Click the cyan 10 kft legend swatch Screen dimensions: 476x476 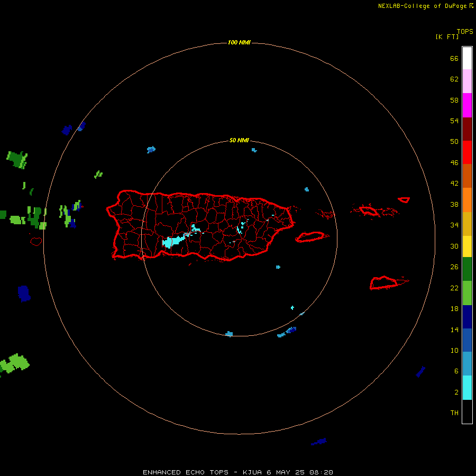(467, 388)
